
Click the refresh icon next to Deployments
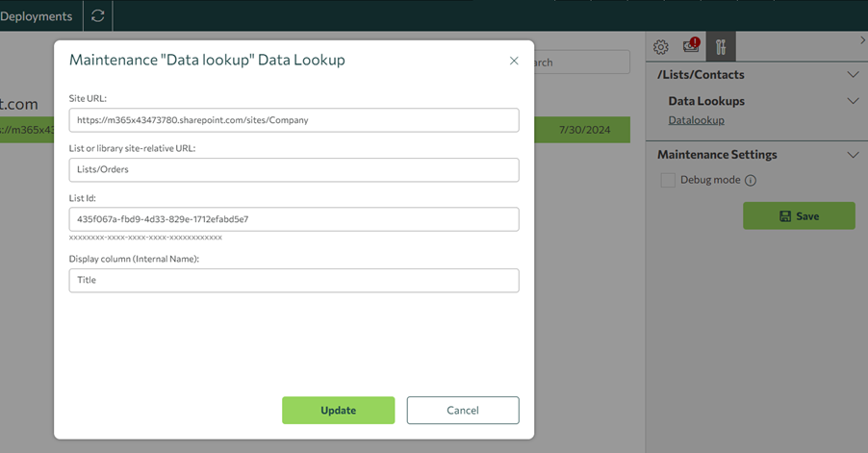pyautogui.click(x=98, y=16)
